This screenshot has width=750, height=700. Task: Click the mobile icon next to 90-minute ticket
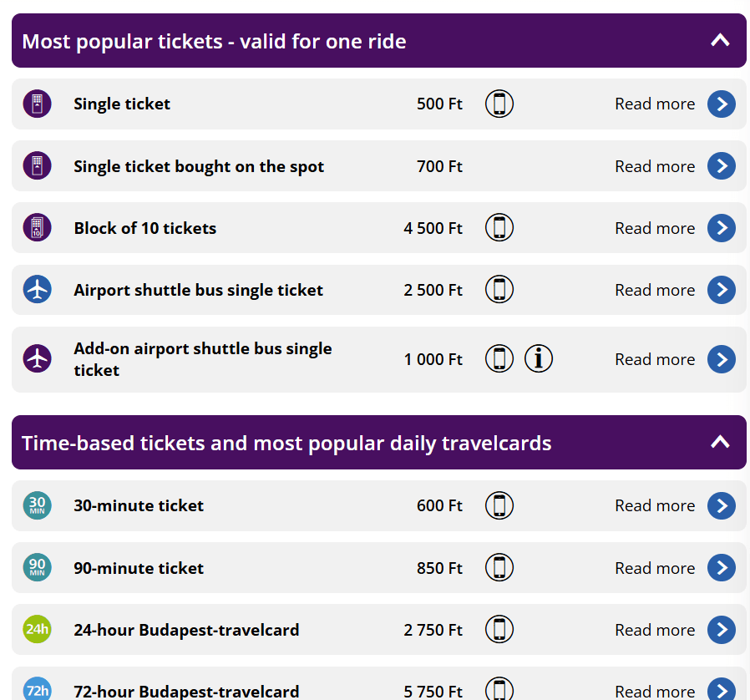tap(499, 568)
